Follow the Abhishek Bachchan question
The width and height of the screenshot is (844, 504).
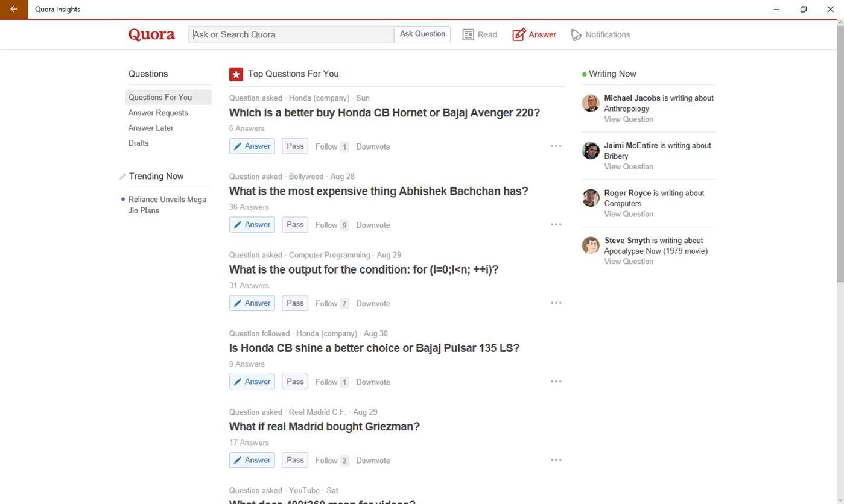coord(332,225)
